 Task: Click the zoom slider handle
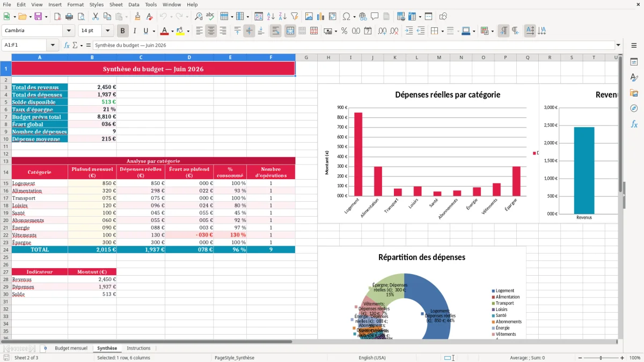pos(601,358)
